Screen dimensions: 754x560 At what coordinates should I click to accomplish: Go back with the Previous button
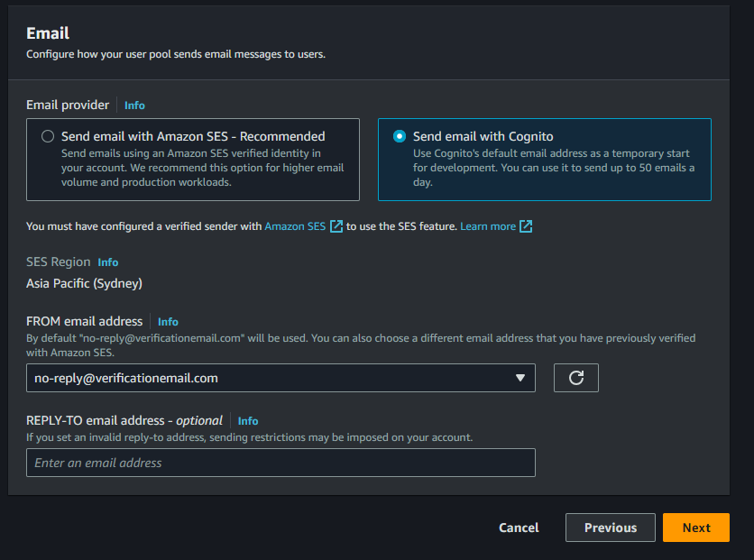[x=611, y=528]
